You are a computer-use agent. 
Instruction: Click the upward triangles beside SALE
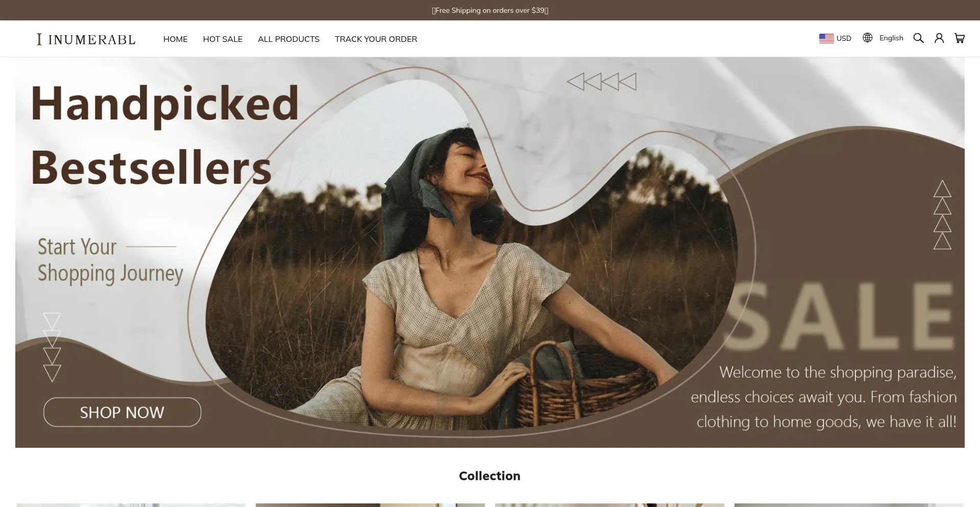click(942, 215)
